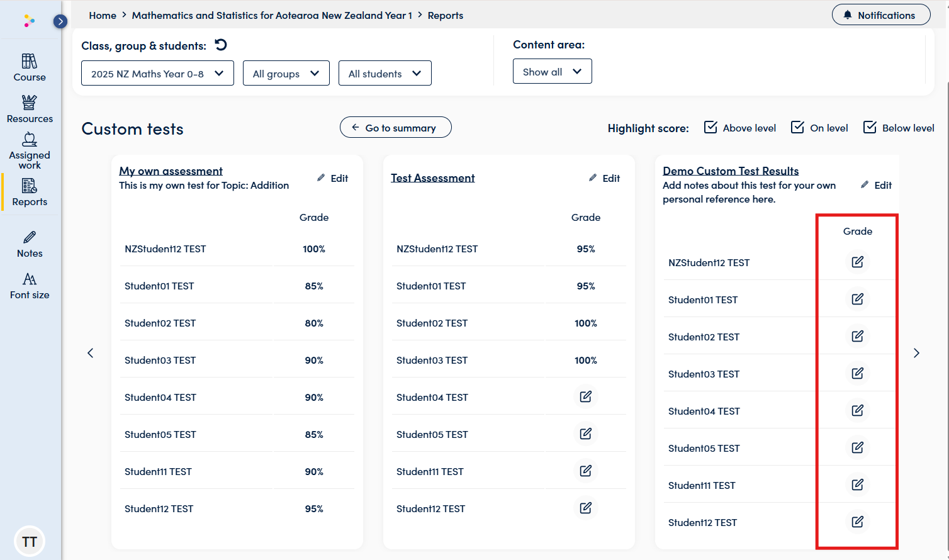This screenshot has width=949, height=560.
Task: Toggle the Above level highlight checkbox
Action: (x=710, y=127)
